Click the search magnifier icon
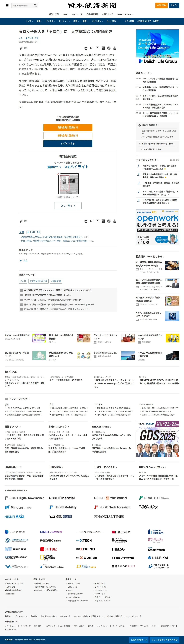The width and height of the screenshot is (184, 644). pos(35,5)
